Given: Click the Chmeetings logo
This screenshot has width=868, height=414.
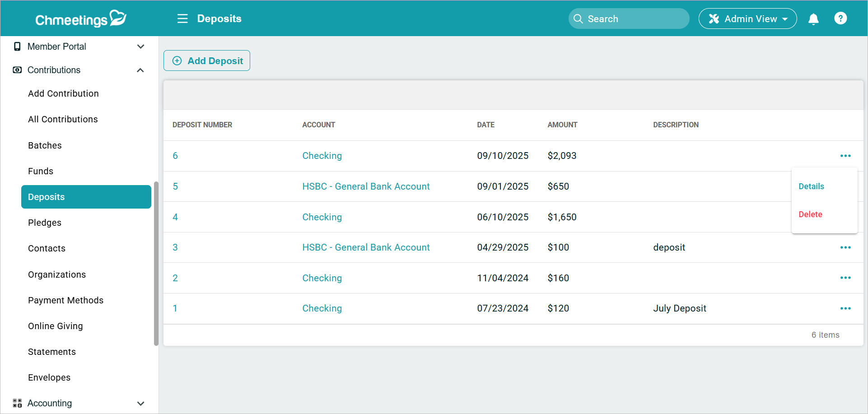Looking at the screenshot, I should click(81, 19).
